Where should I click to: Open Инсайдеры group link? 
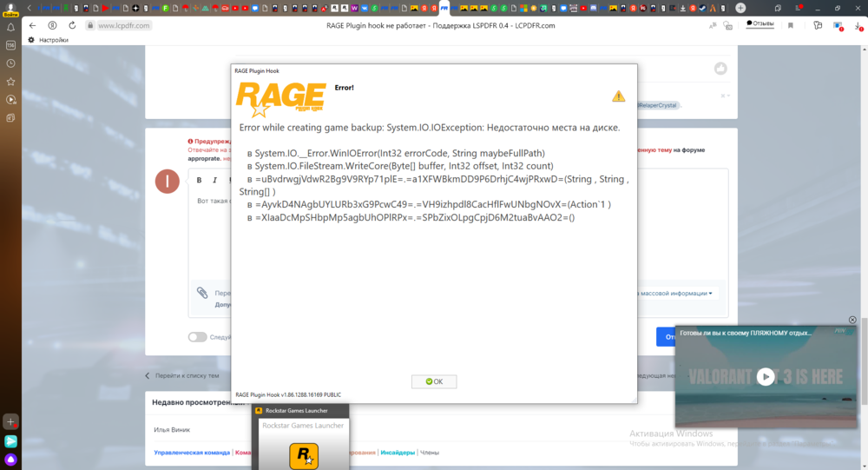coord(398,453)
